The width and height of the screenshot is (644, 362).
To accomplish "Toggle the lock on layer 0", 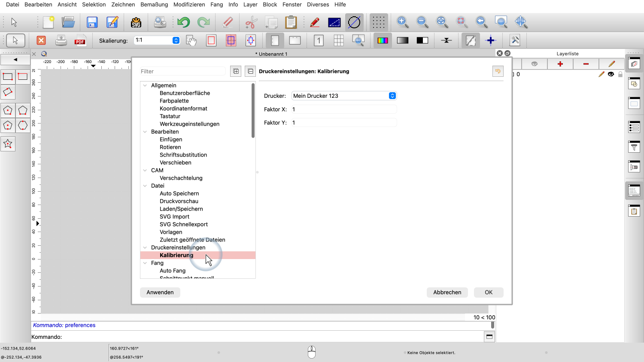I will pyautogui.click(x=620, y=74).
